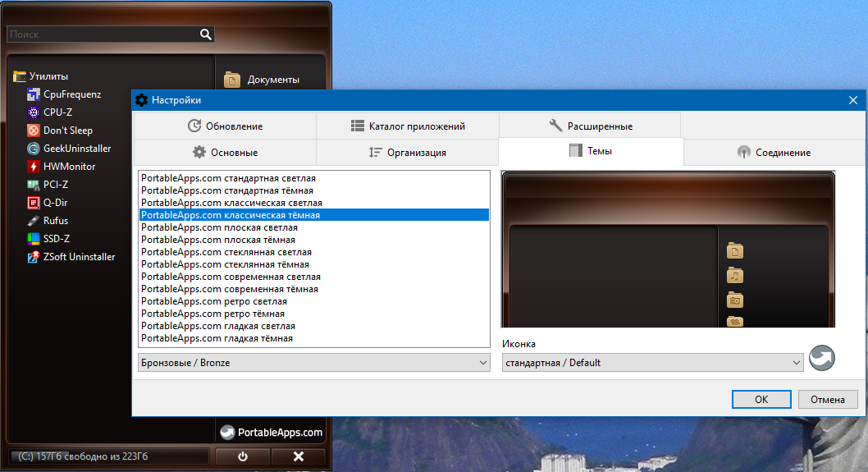
Task: Close the Настройки dialog
Action: pyautogui.click(x=853, y=100)
